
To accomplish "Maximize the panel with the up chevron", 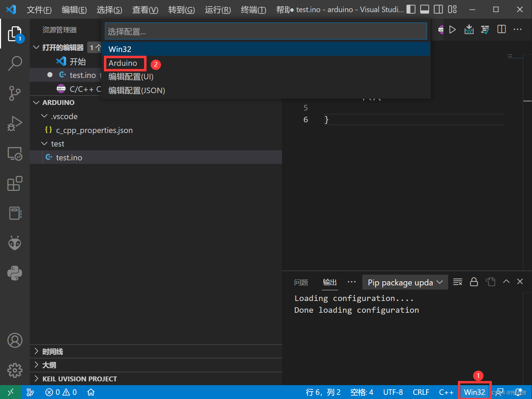I will [506, 282].
